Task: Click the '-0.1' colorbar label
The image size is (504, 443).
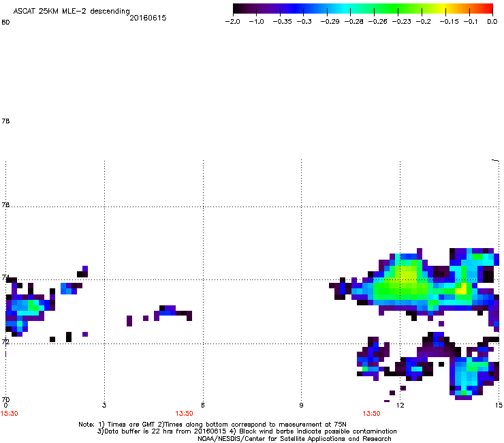Action: point(471,22)
